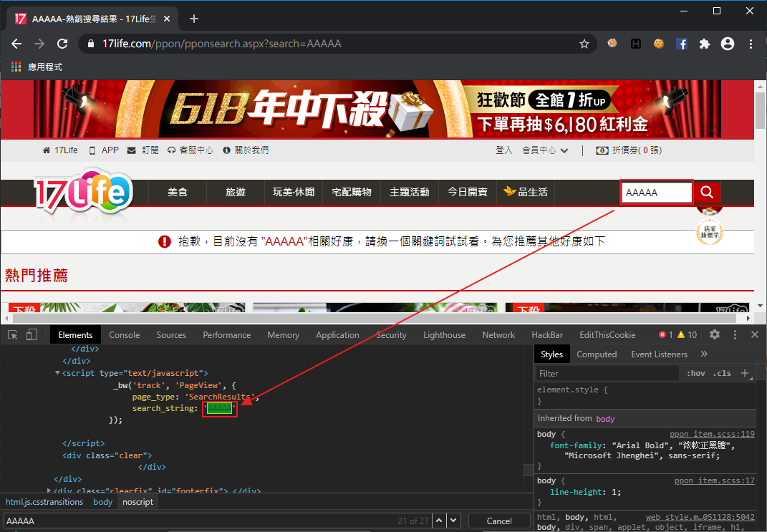
Task: Select the 美食 navigation menu
Action: pos(178,192)
